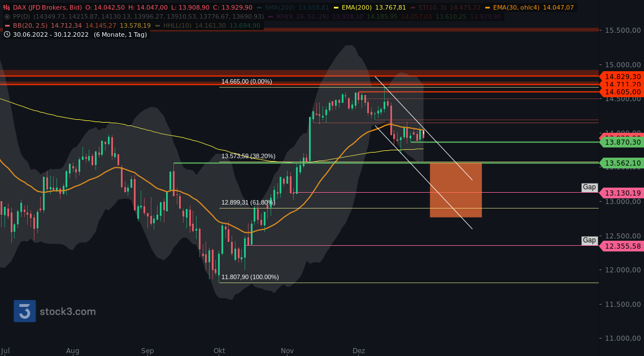This screenshot has height=356, width=644.
Task: Click the high price value H: 14.047,00
Action: click(148, 7)
